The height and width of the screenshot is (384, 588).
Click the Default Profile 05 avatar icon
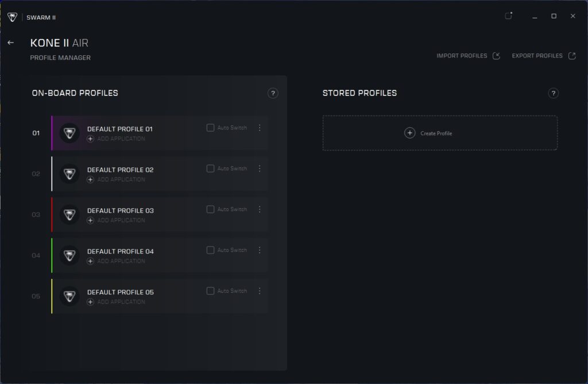[x=69, y=297]
